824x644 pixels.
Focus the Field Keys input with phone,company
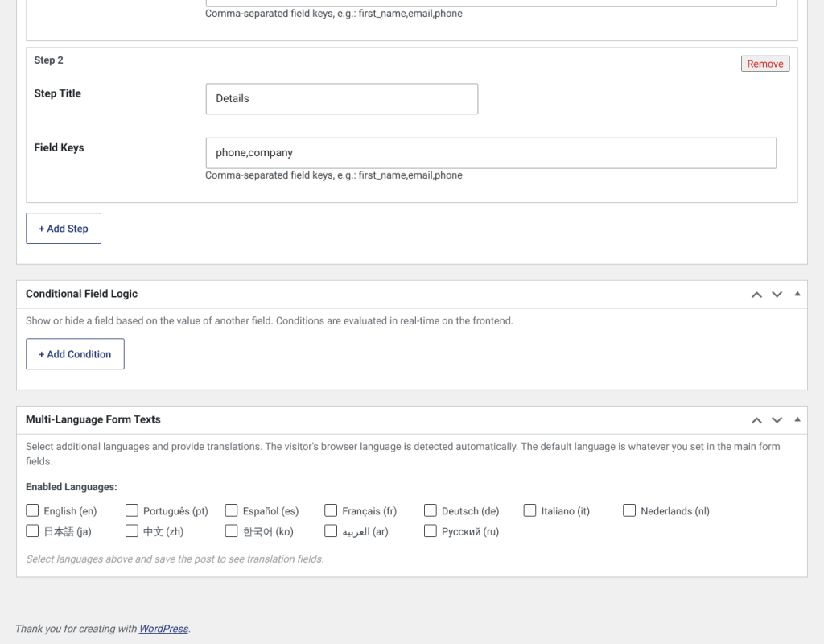[x=491, y=153]
